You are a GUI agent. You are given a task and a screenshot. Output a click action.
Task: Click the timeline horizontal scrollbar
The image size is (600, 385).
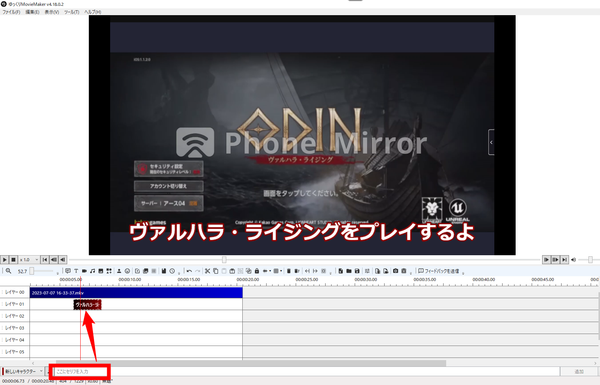pyautogui.click(x=251, y=363)
